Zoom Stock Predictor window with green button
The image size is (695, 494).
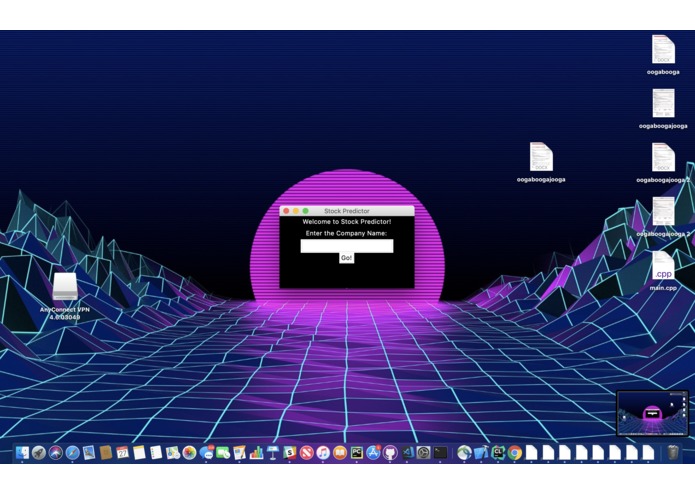305,211
